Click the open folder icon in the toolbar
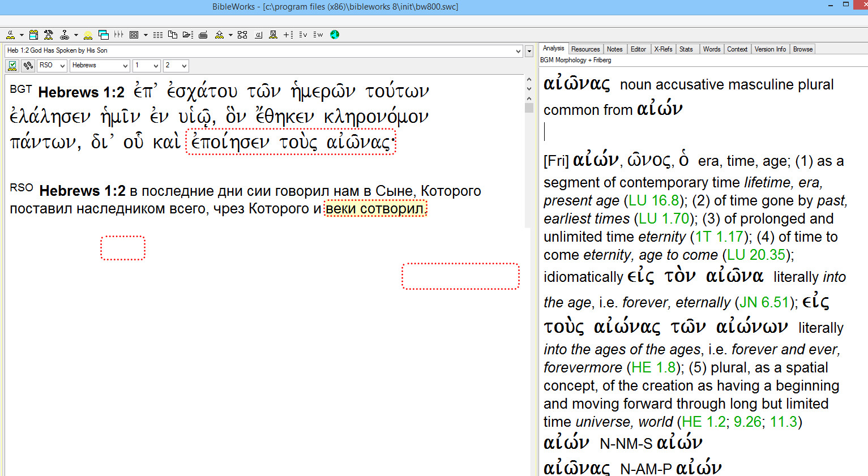 (x=188, y=35)
